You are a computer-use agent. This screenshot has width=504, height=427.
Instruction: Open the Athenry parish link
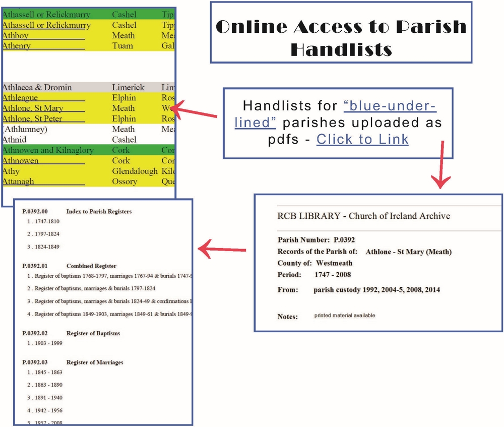pyautogui.click(x=17, y=46)
